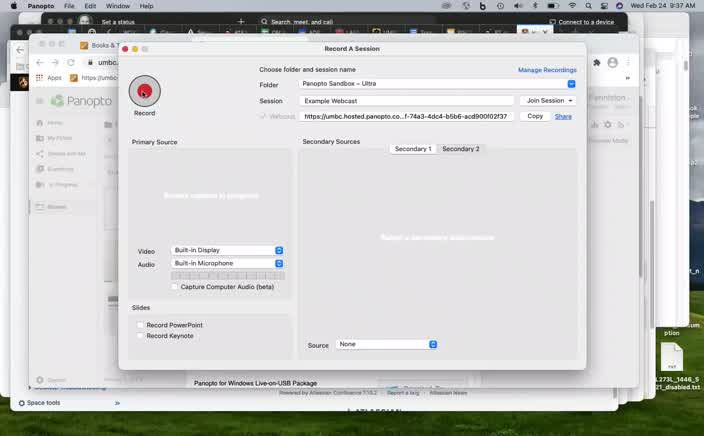
Task: Open folder stats chart icon in Panopto page
Action: click(595, 125)
